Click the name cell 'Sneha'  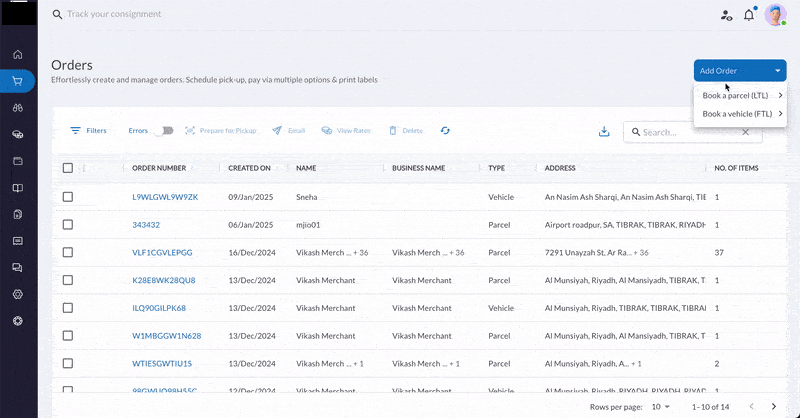pyautogui.click(x=307, y=197)
